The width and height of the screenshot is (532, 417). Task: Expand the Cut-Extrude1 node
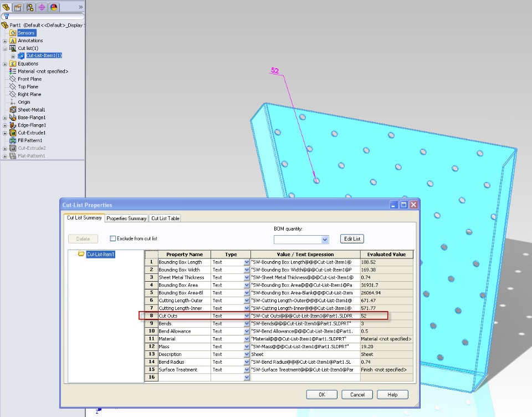(5, 133)
